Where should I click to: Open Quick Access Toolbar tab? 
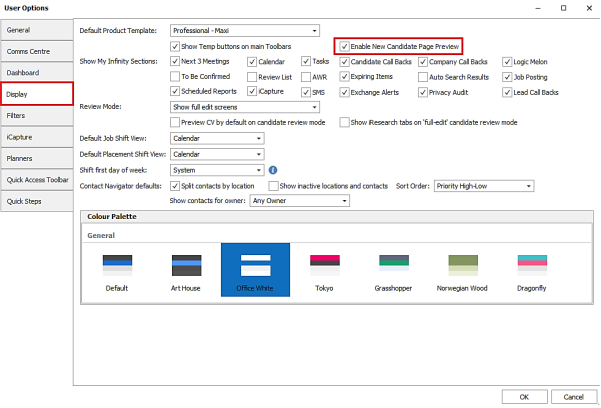pyautogui.click(x=37, y=180)
